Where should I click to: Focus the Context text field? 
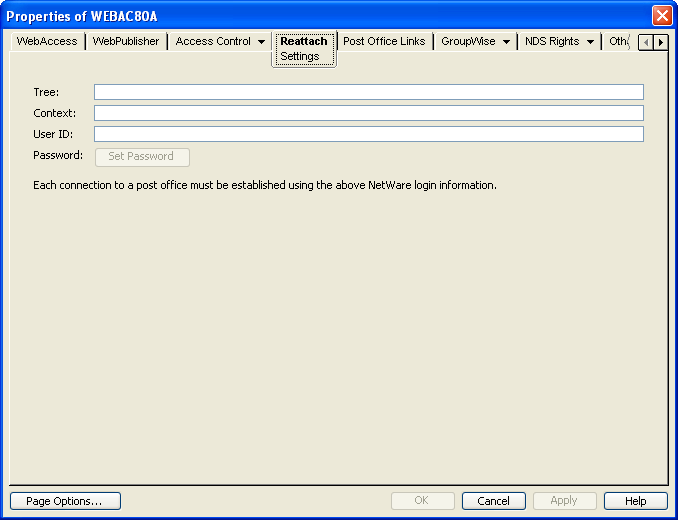coord(369,113)
